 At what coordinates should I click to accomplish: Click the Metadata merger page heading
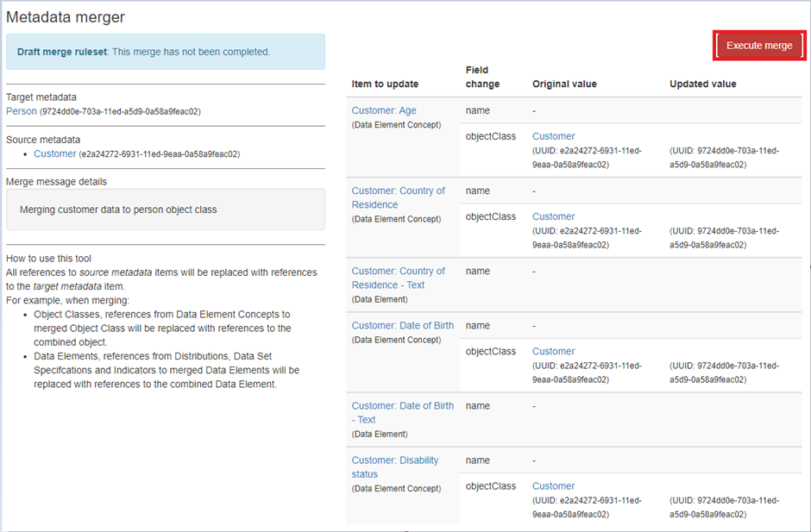tap(66, 16)
